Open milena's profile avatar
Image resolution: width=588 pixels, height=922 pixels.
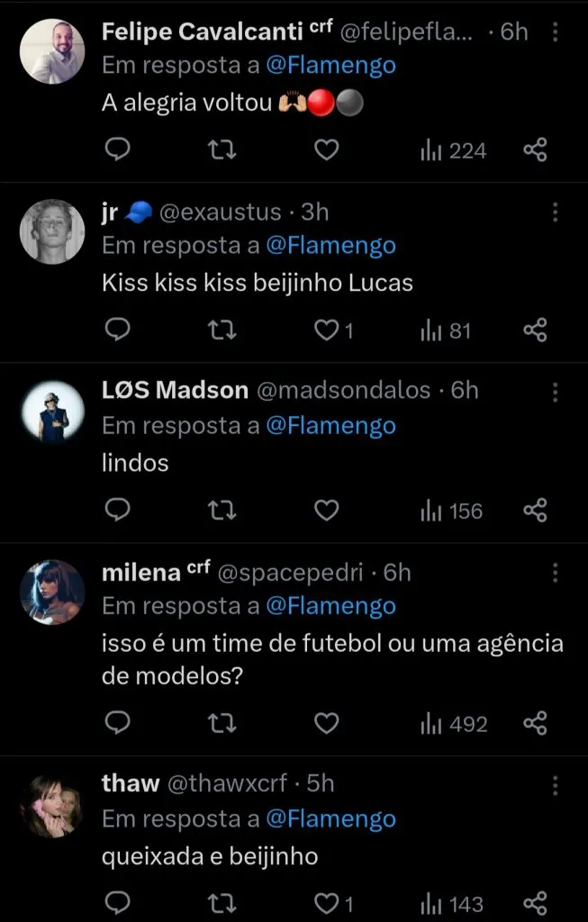pyautogui.click(x=52, y=592)
